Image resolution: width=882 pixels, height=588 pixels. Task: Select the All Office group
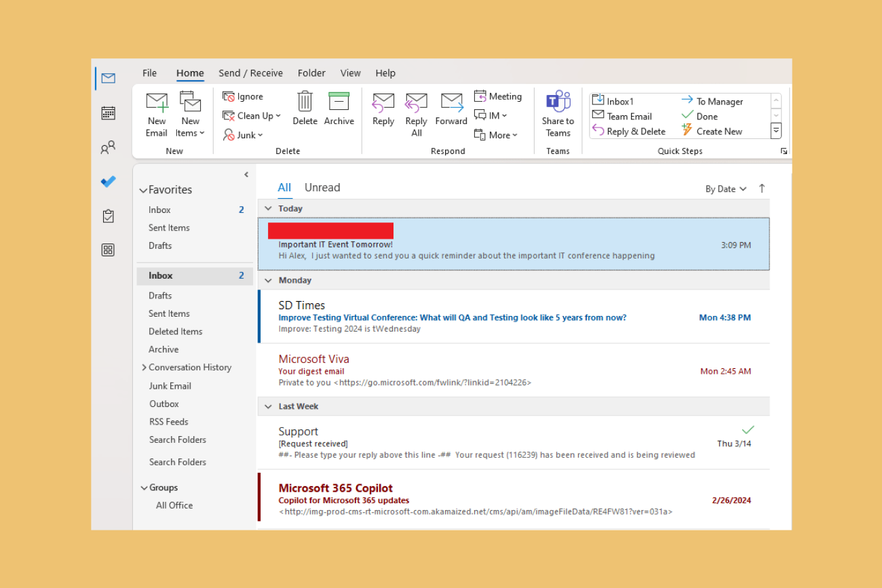click(x=174, y=505)
